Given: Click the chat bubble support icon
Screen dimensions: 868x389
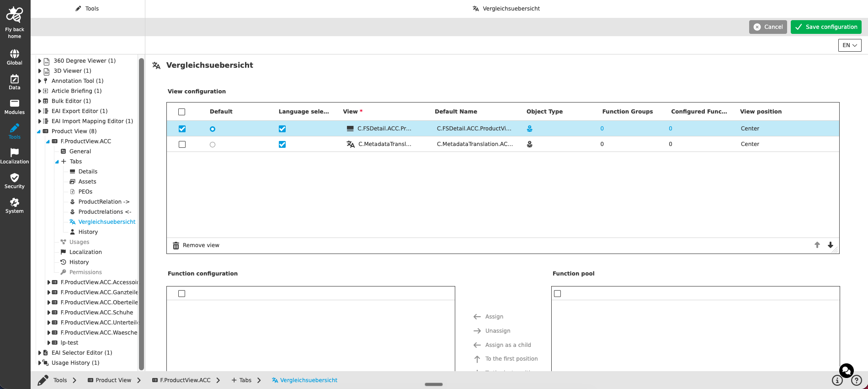Looking at the screenshot, I should point(847,370).
